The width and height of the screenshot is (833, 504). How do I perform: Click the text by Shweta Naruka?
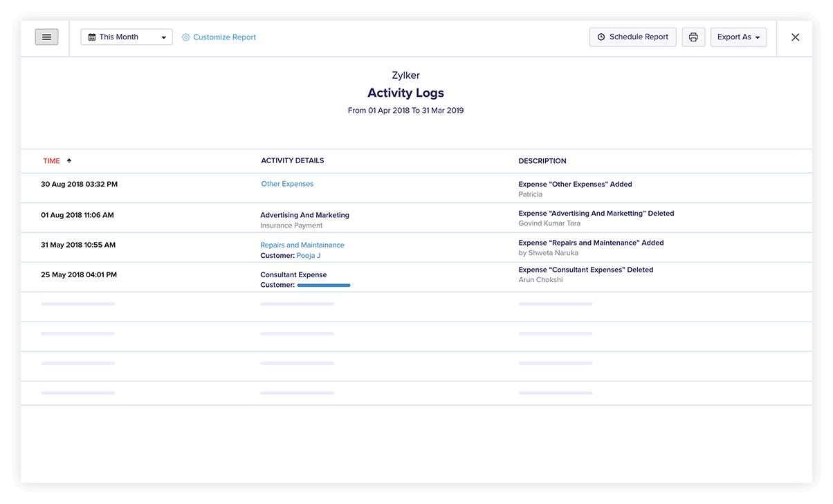pos(548,253)
